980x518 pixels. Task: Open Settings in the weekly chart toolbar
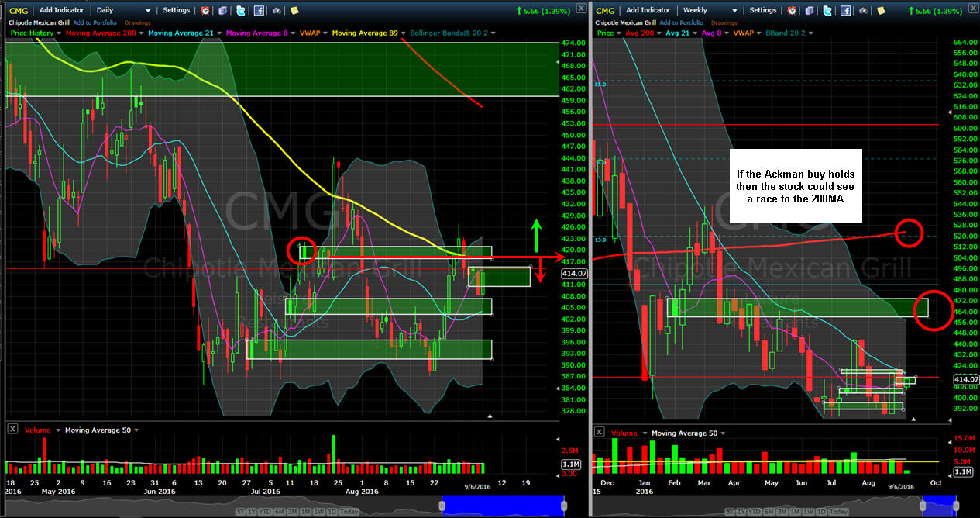click(762, 11)
